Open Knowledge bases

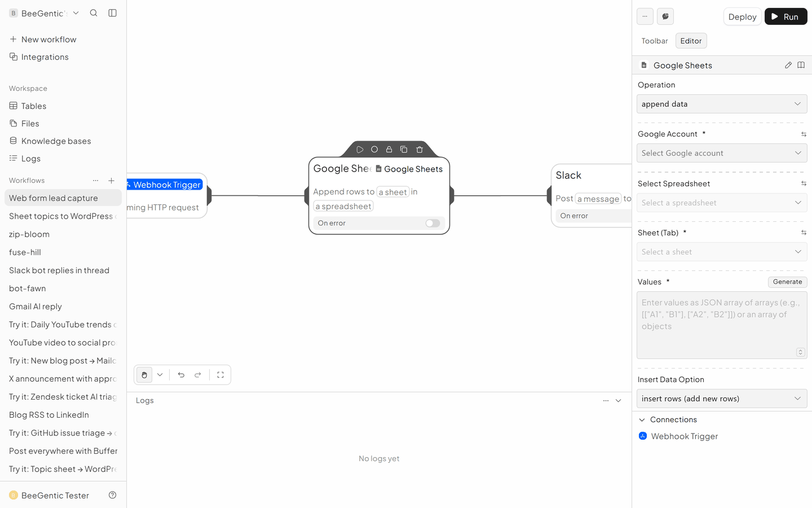pos(63,141)
